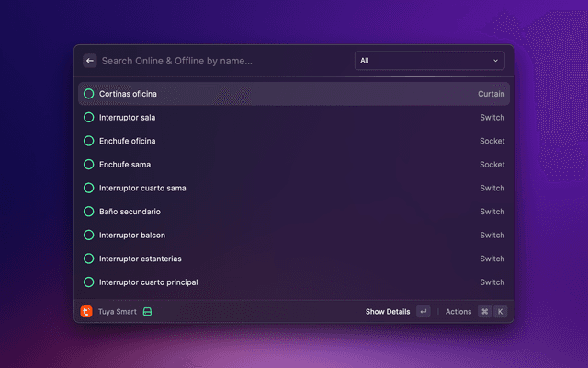Open the Actions menu
588x368 pixels.
coord(458,312)
